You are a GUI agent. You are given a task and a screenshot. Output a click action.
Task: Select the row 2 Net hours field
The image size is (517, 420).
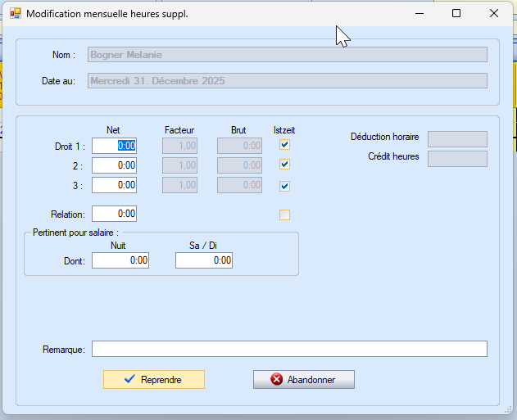pyautogui.click(x=115, y=165)
